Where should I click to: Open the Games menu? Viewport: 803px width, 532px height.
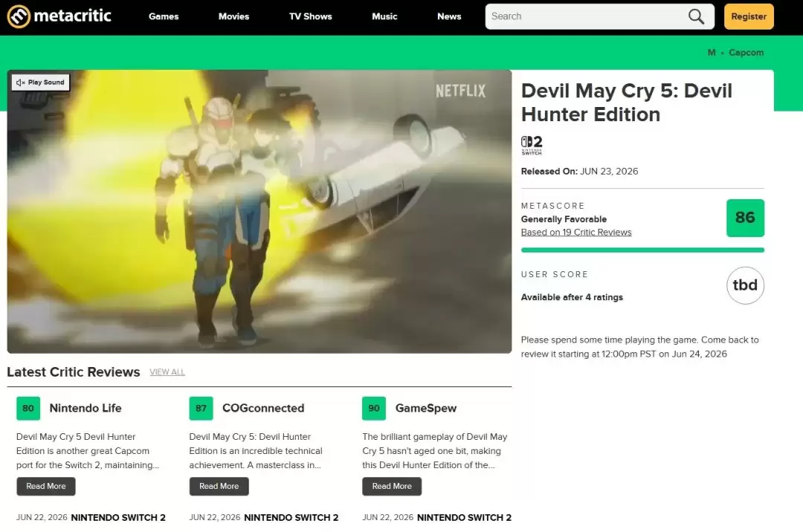164,16
